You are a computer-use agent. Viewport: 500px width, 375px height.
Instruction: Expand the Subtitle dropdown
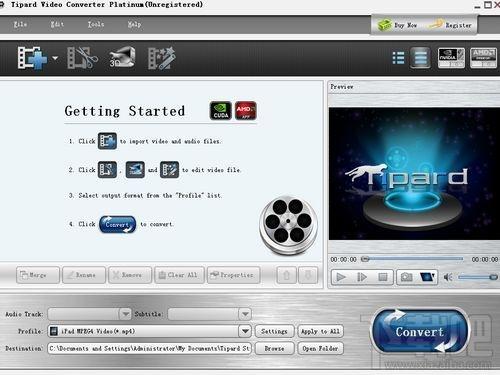point(245,314)
